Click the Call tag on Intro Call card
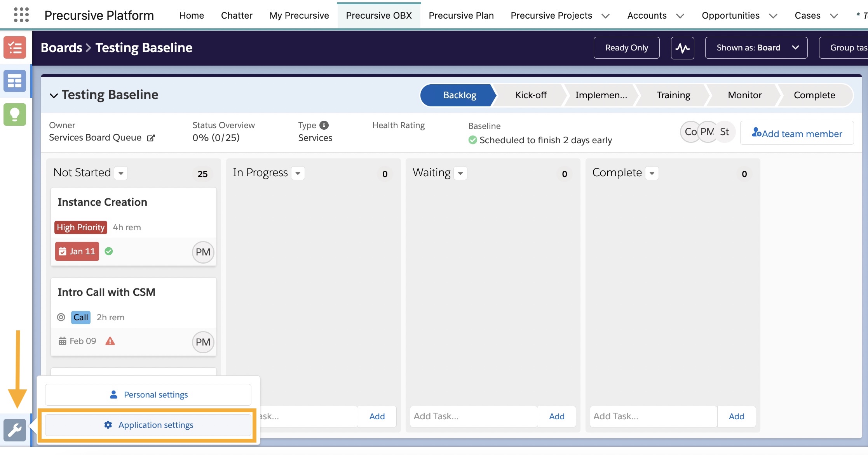 pyautogui.click(x=81, y=318)
